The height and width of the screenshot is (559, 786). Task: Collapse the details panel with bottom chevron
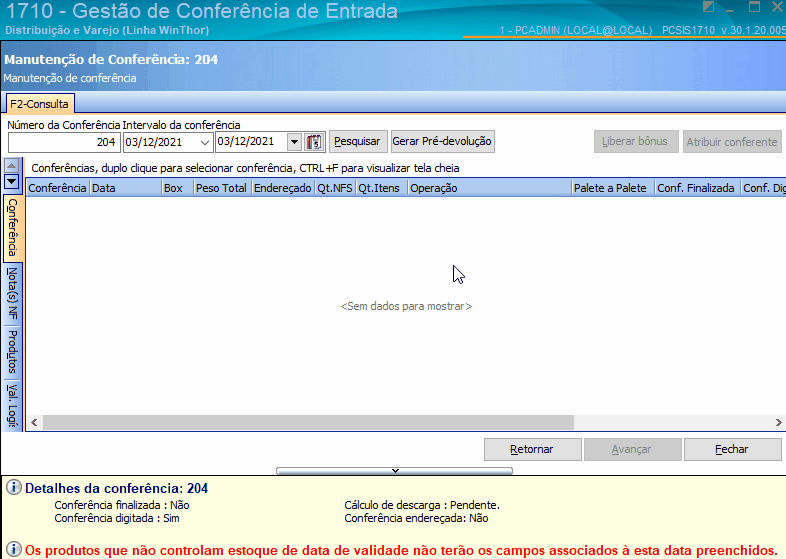(395, 471)
